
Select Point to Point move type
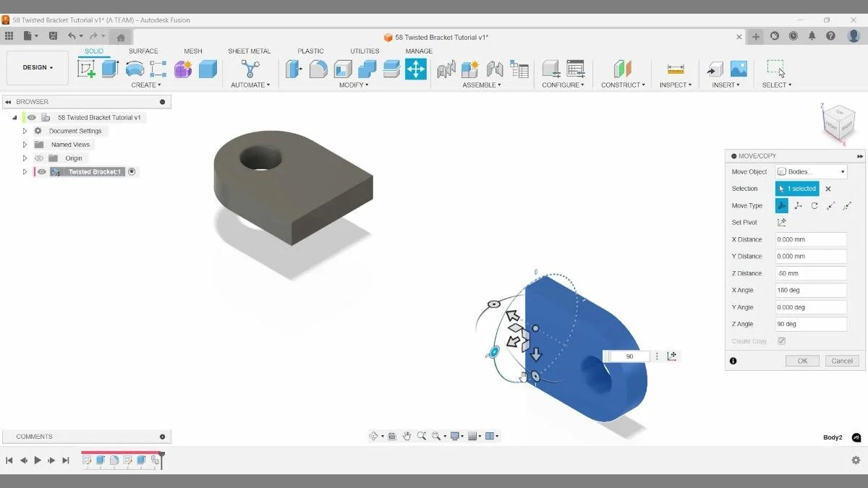[x=831, y=206]
